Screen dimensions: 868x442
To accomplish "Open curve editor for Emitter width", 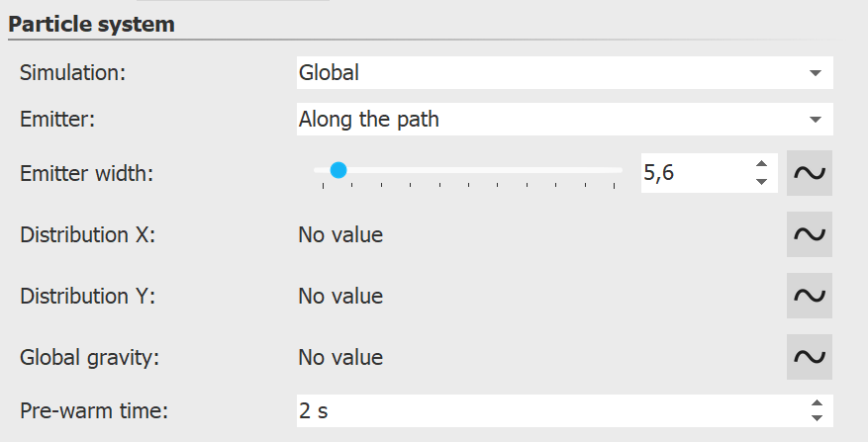I will (x=810, y=172).
